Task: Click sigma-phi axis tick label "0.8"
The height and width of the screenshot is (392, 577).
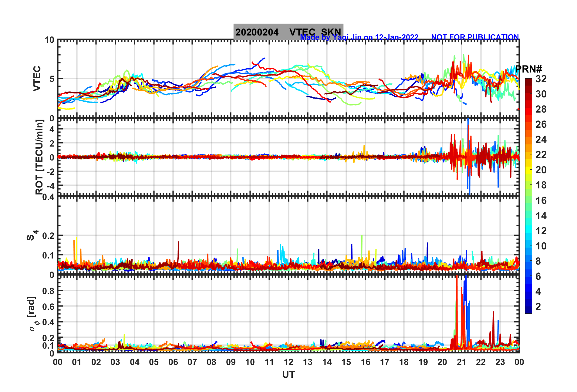Action: coord(49,291)
